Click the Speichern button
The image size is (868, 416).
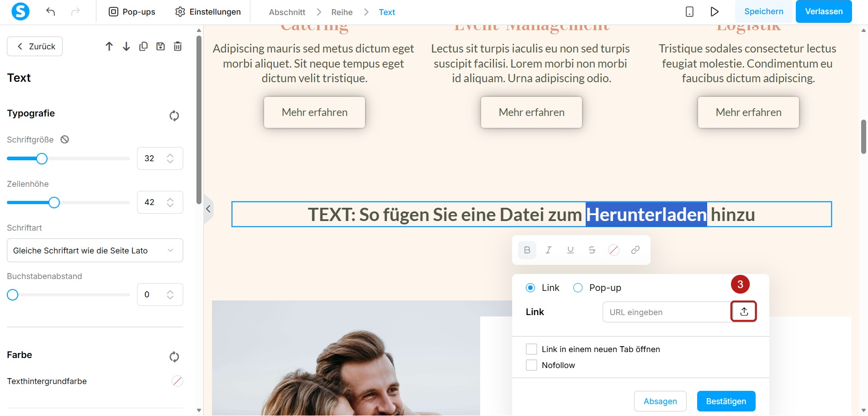point(764,11)
